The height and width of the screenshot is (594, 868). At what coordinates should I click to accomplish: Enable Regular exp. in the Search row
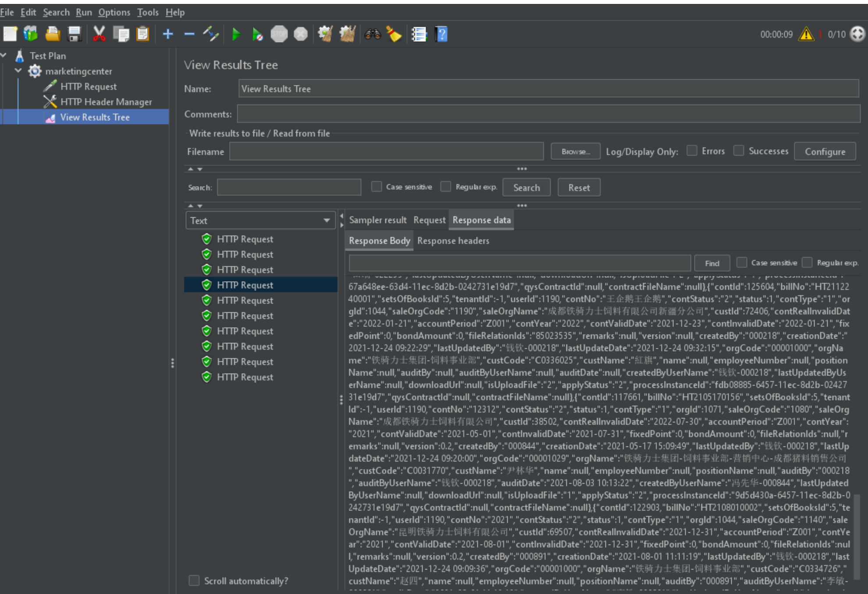pyautogui.click(x=446, y=187)
